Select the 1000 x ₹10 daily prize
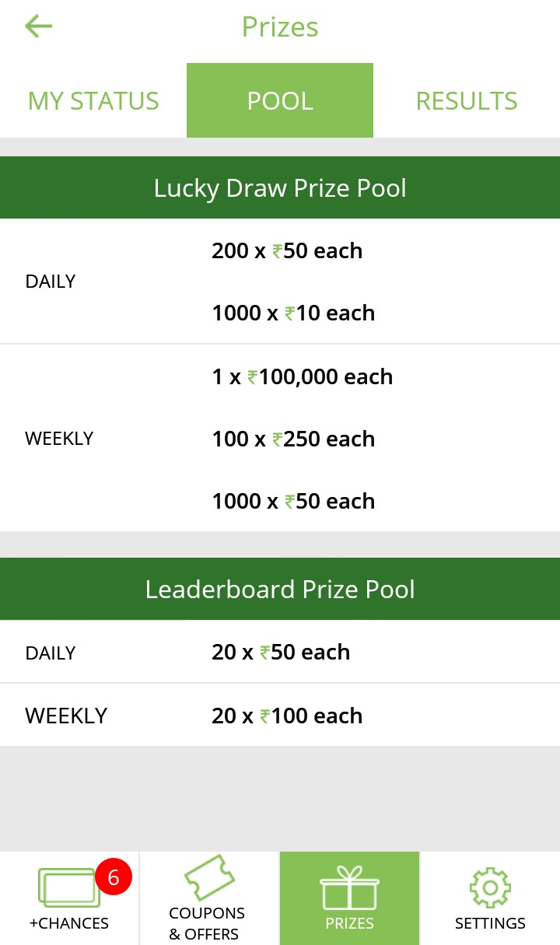This screenshot has width=560, height=945. [x=293, y=313]
